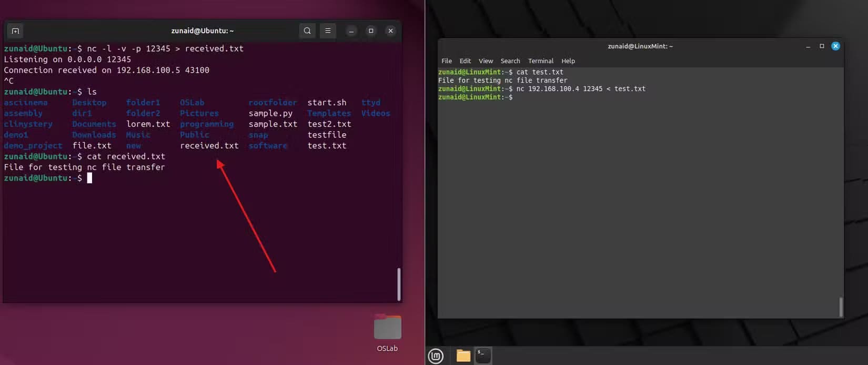Open the hamburger menu in Ubuntu terminal

pyautogui.click(x=328, y=31)
